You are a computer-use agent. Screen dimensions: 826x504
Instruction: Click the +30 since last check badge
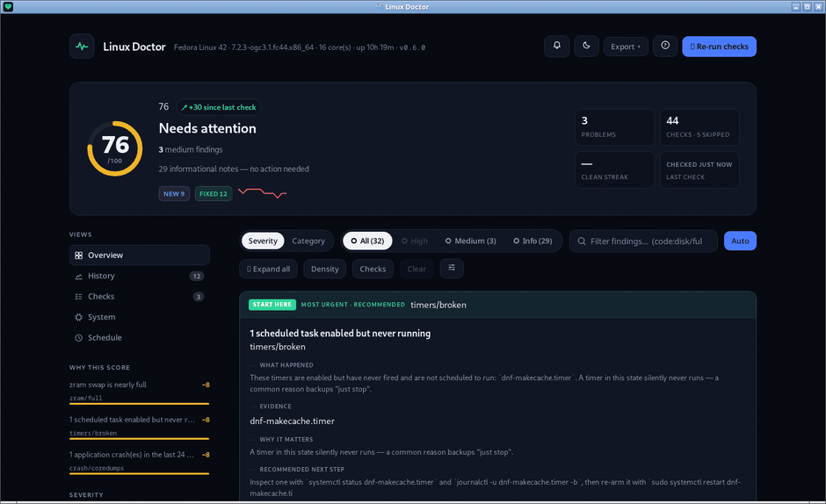(219, 107)
